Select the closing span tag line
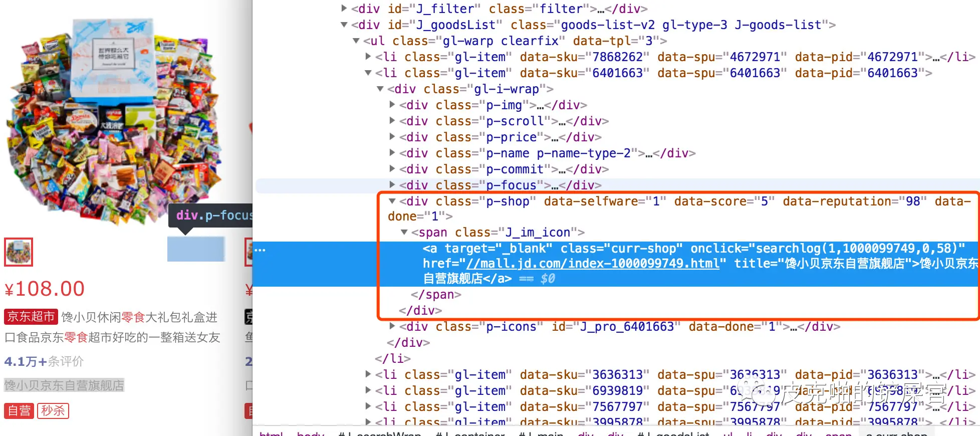The height and width of the screenshot is (436, 980). pyautogui.click(x=436, y=295)
